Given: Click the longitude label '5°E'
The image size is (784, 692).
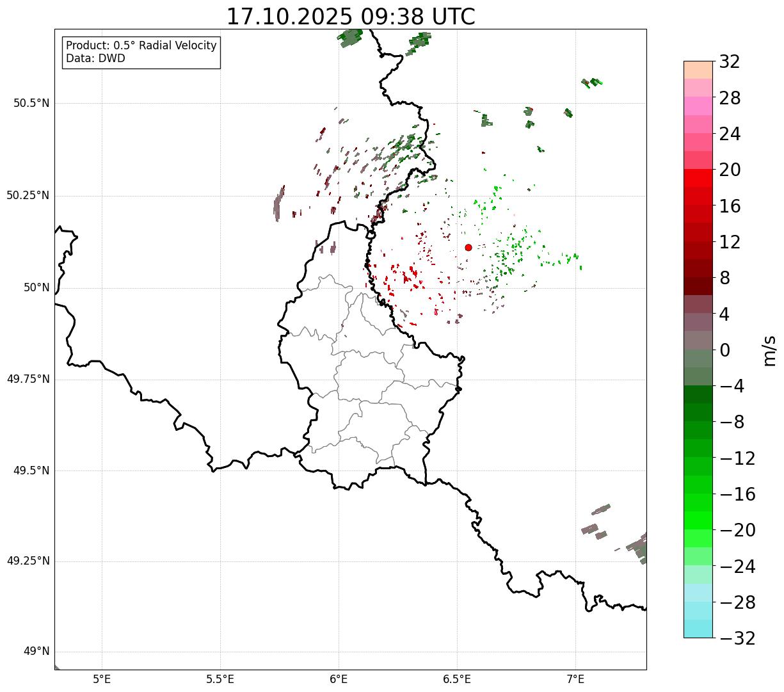Looking at the screenshot, I should pos(102,679).
